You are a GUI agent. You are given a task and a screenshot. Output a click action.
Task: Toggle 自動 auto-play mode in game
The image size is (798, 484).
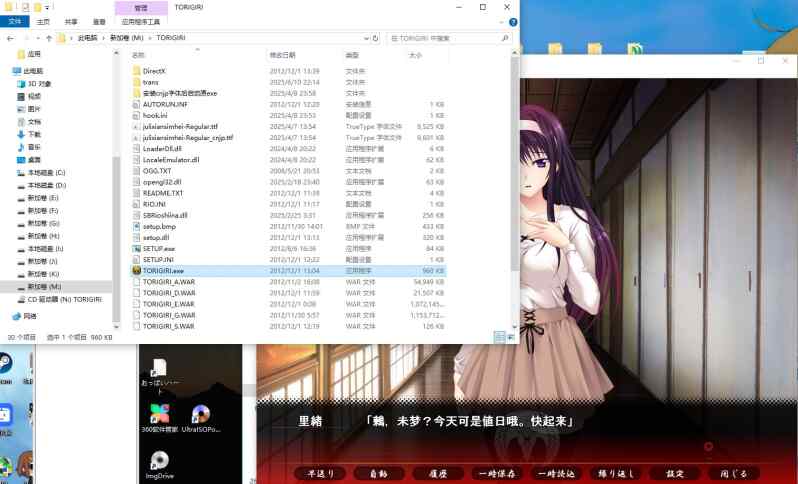click(378, 473)
